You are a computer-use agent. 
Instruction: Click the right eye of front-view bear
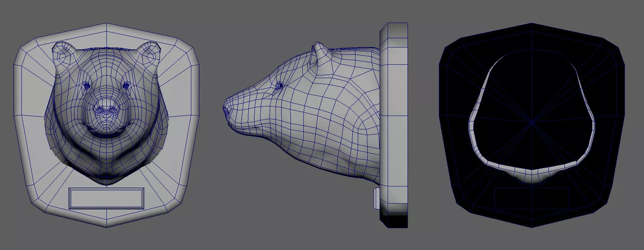coord(126,85)
